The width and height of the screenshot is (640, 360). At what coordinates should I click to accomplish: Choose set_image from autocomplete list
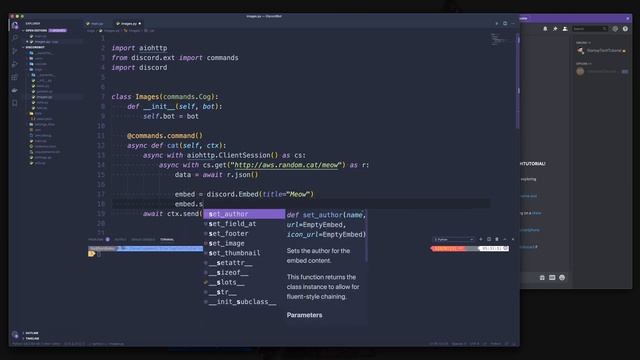[x=244, y=243]
